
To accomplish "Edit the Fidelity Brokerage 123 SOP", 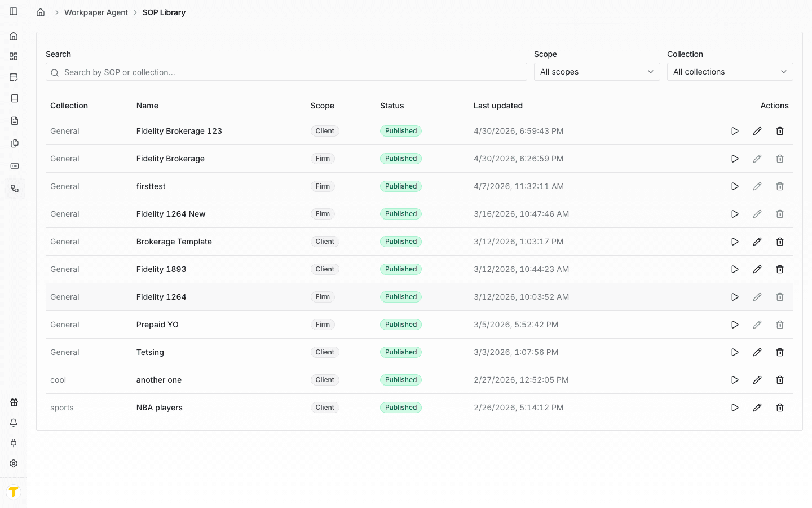I will [757, 131].
